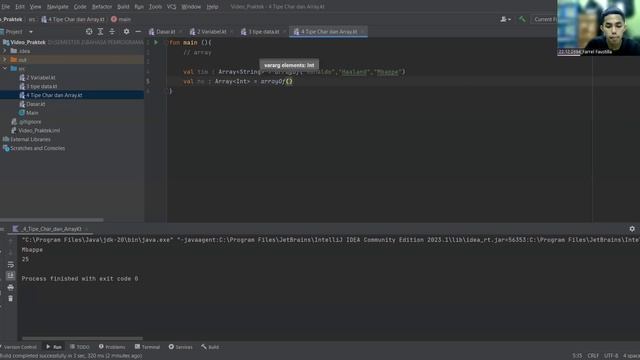Hide the Project tool window
This screenshot has width=640, height=360.
[x=138, y=31]
